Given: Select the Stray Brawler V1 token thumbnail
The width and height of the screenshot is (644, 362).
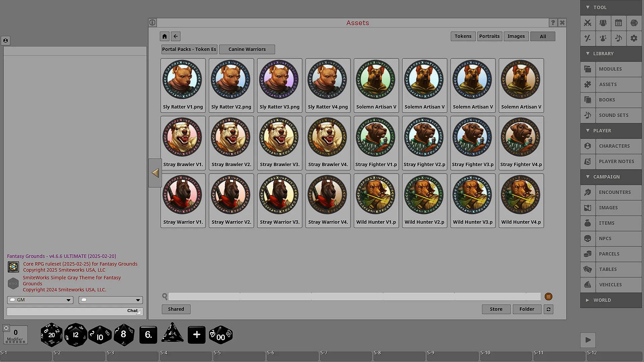Looking at the screenshot, I should pos(183,143).
